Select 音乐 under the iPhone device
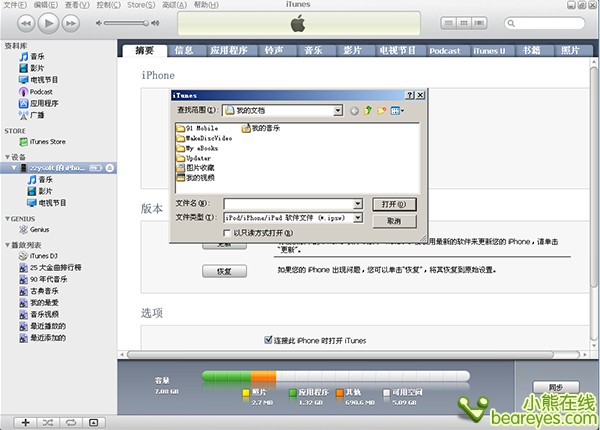The width and height of the screenshot is (600, 430). [x=45, y=180]
